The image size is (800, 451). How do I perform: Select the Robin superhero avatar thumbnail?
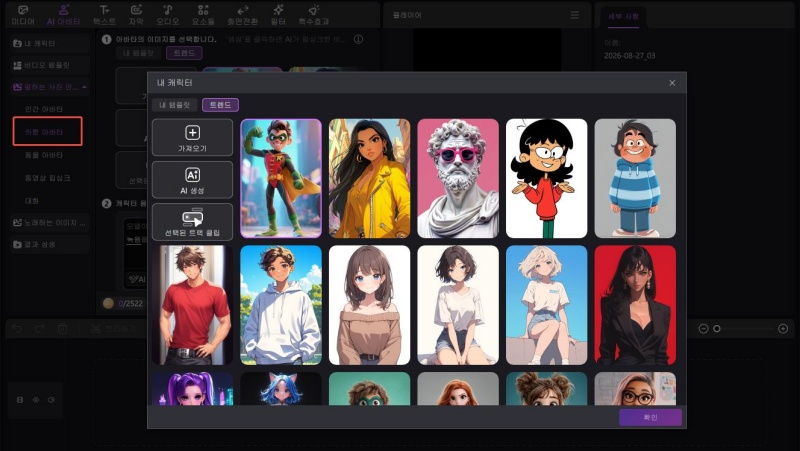tap(281, 179)
